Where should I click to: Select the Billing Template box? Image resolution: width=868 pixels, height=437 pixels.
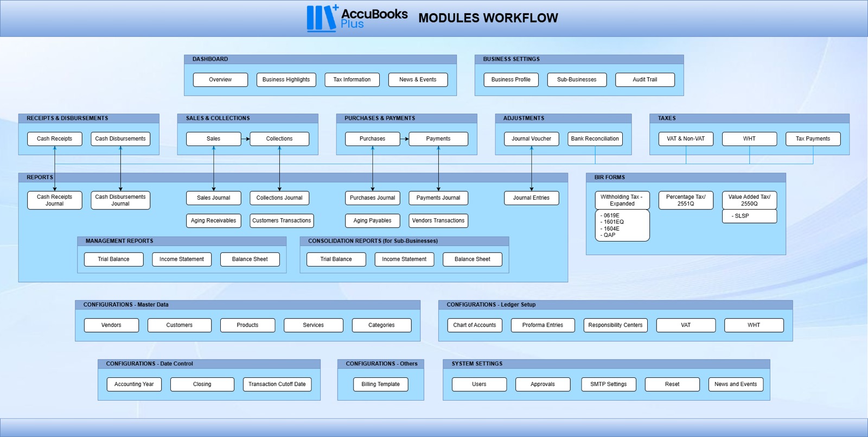coord(381,384)
